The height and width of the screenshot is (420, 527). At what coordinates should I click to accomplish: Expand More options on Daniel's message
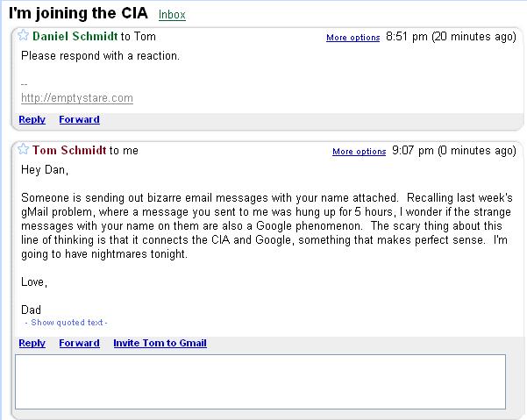click(353, 38)
